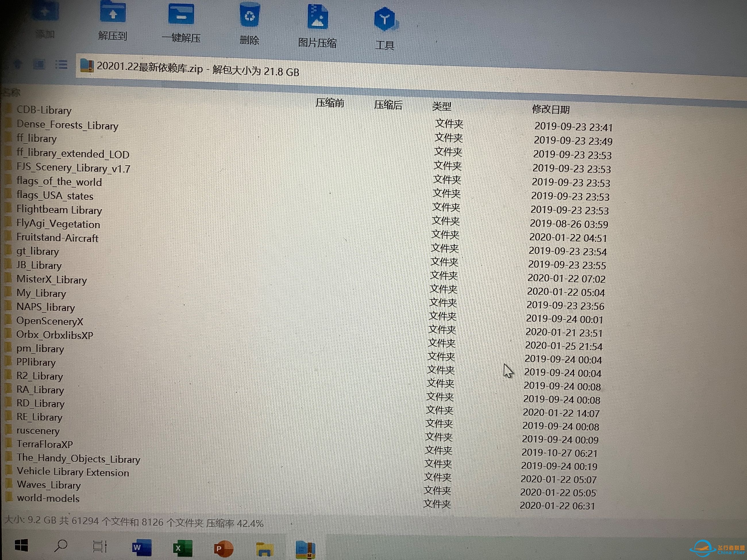Click the date 2020-01-25 21:54
The height and width of the screenshot is (560, 747).
564,346
